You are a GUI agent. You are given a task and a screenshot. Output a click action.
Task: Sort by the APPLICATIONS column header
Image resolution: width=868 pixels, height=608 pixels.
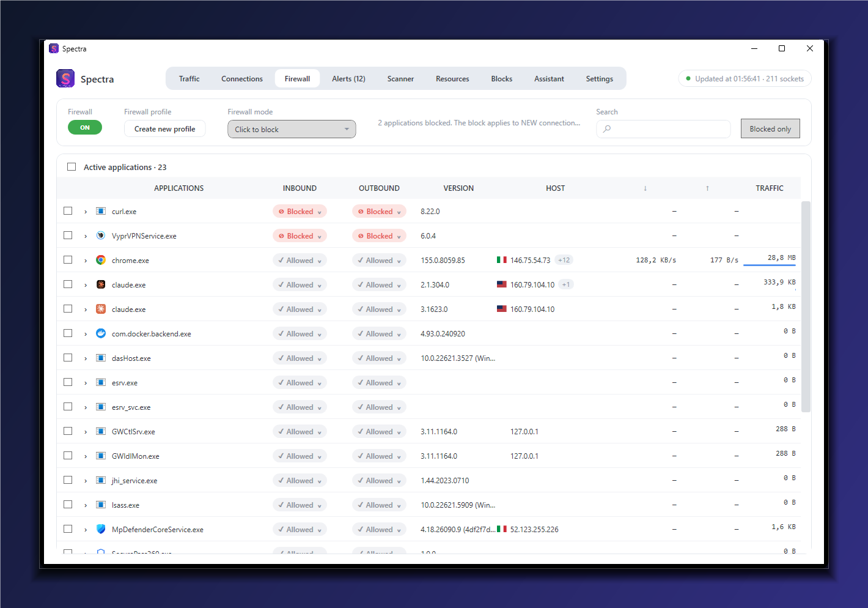point(178,188)
